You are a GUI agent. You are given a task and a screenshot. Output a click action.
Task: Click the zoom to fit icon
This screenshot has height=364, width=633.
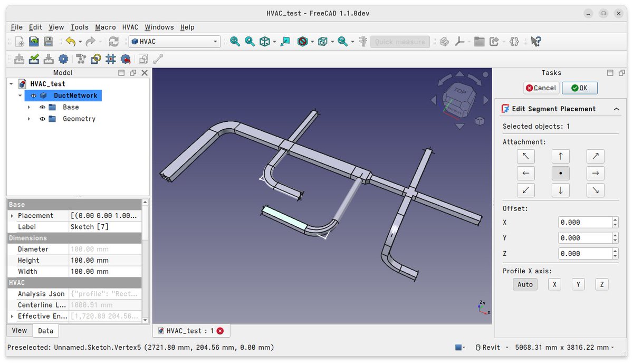235,41
